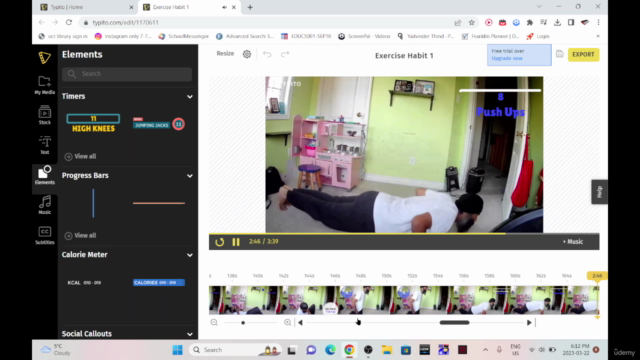640x360 pixels.
Task: Click the Resize button
Action: (x=225, y=53)
